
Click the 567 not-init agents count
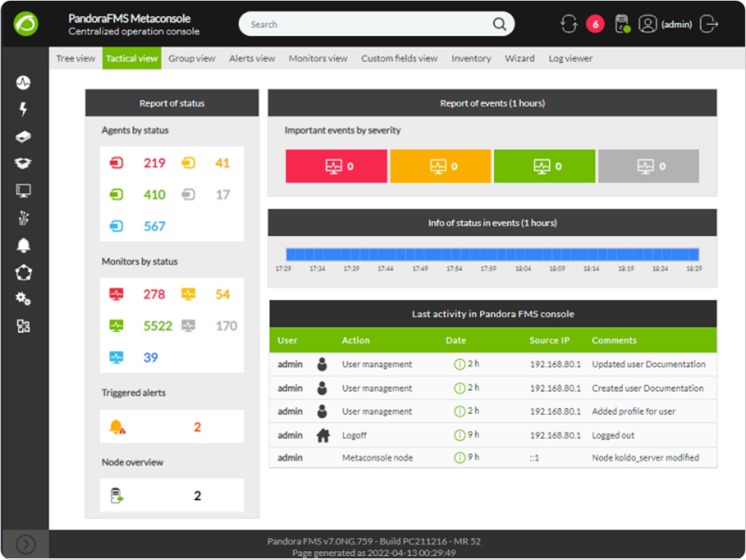pos(154,226)
